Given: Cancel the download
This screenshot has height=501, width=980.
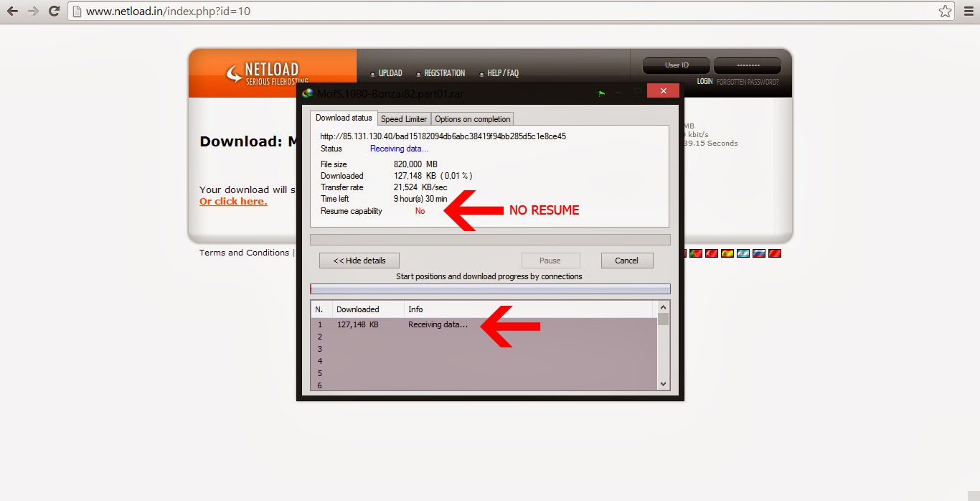Looking at the screenshot, I should tap(627, 260).
